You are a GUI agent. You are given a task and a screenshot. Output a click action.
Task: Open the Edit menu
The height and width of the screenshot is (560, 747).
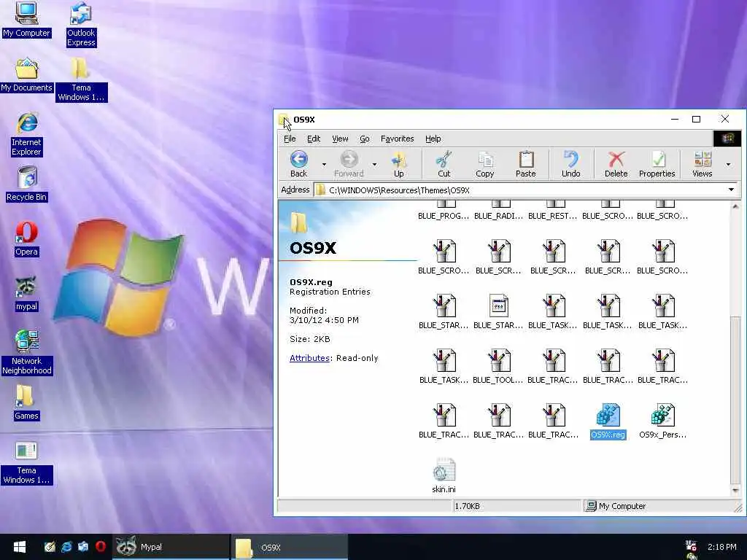[x=314, y=139]
